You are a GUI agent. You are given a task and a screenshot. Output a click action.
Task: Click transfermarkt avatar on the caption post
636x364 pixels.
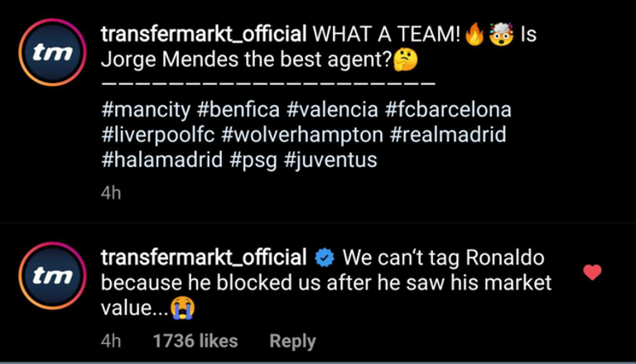click(53, 51)
